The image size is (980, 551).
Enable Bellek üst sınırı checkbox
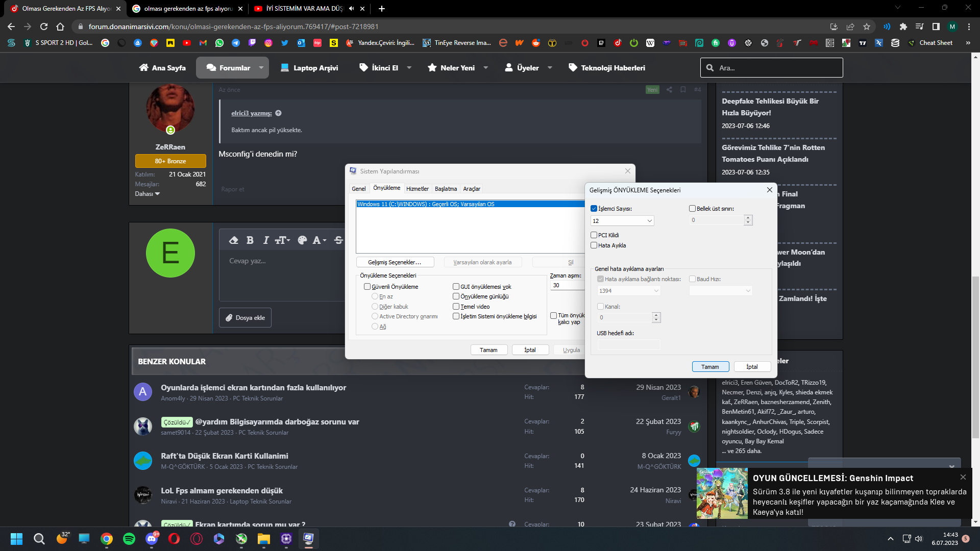pos(693,209)
